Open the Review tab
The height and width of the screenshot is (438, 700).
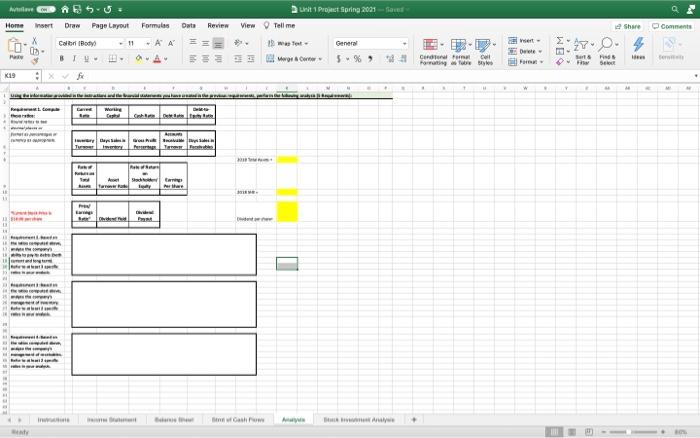pos(218,26)
